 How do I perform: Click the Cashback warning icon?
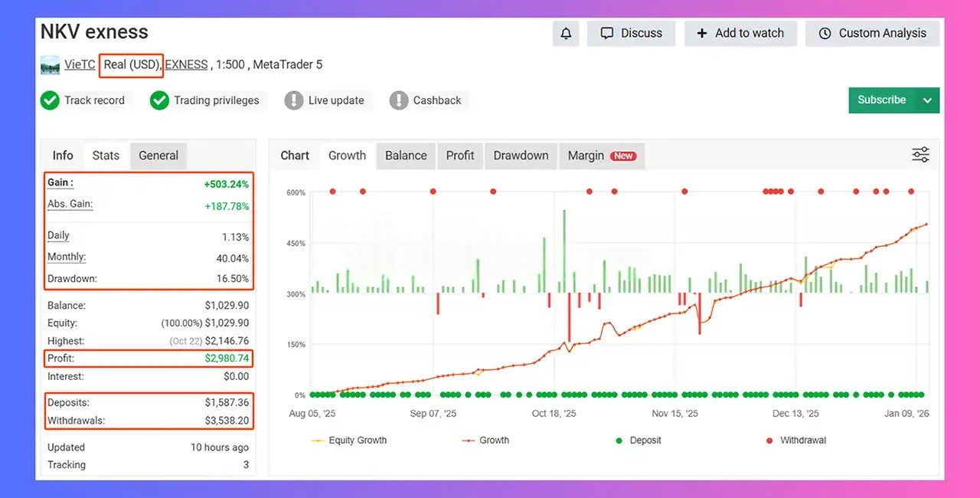pos(399,100)
